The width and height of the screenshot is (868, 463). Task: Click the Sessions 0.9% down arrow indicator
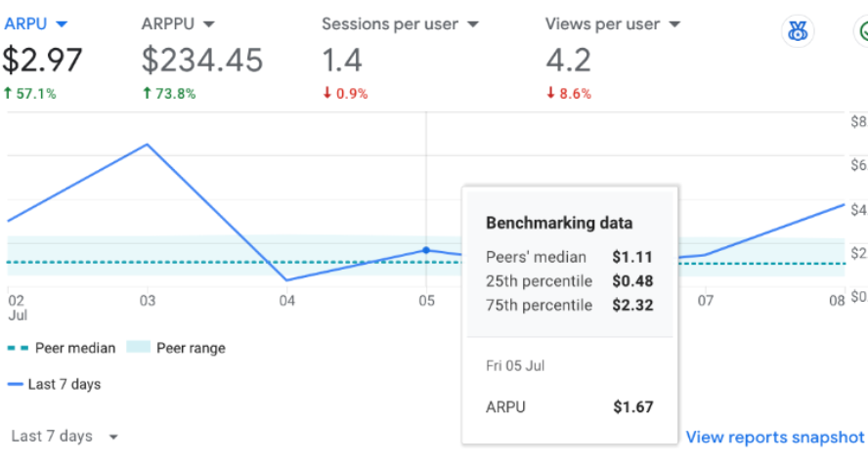[326, 93]
